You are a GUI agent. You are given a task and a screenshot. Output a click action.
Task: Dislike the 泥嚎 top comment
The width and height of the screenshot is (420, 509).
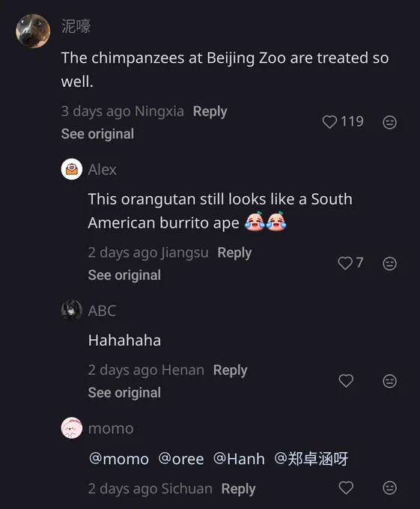[389, 122]
